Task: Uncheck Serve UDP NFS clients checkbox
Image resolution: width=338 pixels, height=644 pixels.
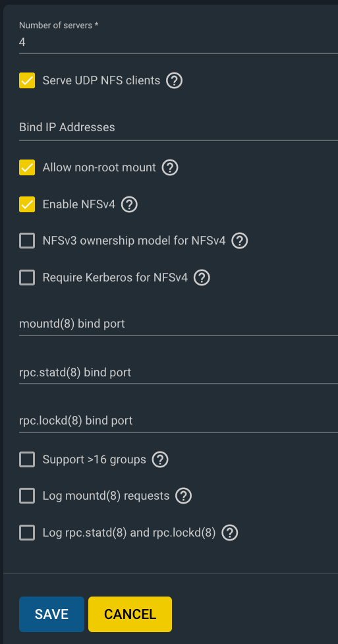Action: 27,80
